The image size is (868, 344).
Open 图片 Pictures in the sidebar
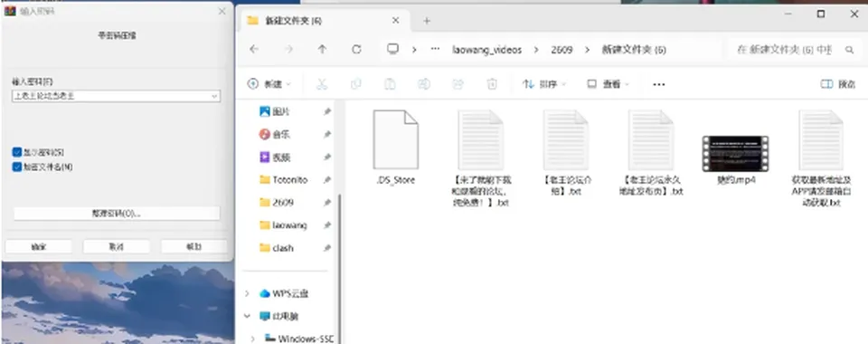(281, 112)
